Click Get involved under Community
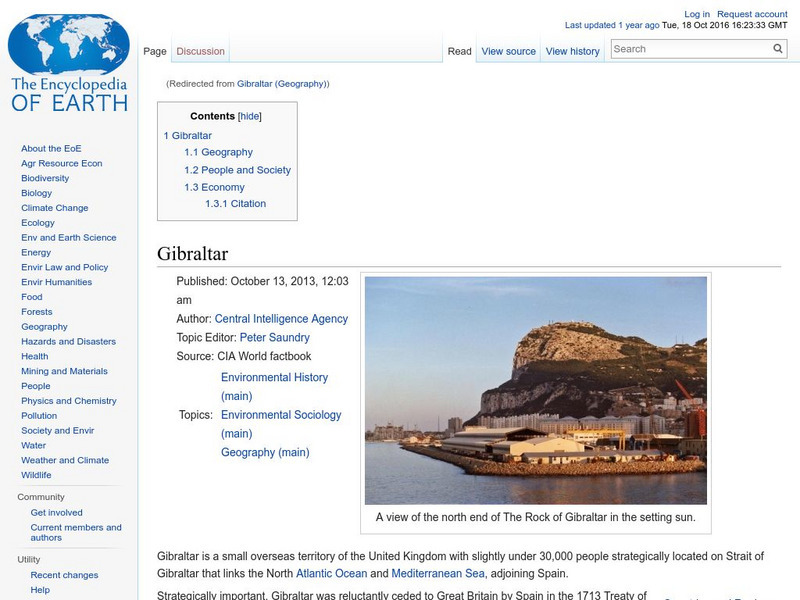The image size is (800, 600). coord(56,512)
